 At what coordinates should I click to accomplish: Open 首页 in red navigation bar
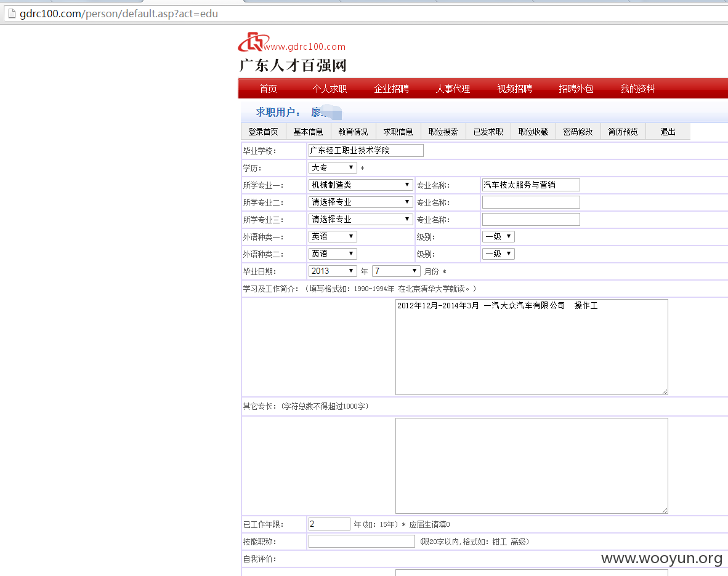tap(269, 89)
